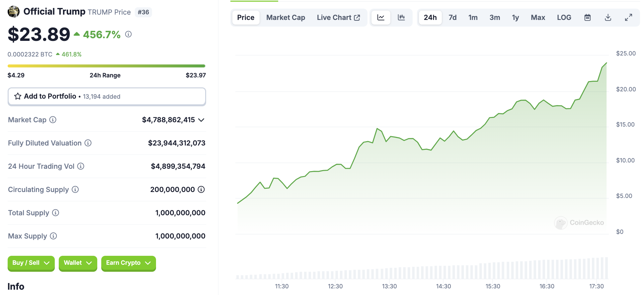Viewport: 644px width, 295px height.
Task: Open the Wallet dropdown
Action: coord(78,263)
